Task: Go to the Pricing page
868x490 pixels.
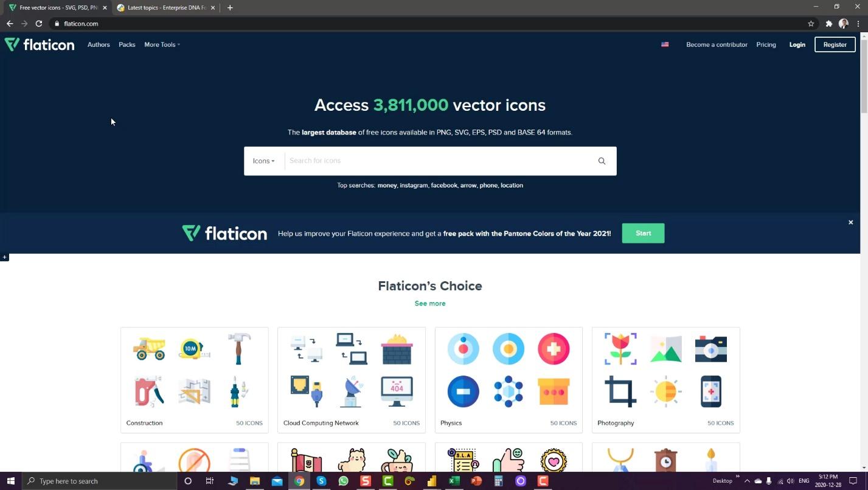Action: (x=766, y=44)
